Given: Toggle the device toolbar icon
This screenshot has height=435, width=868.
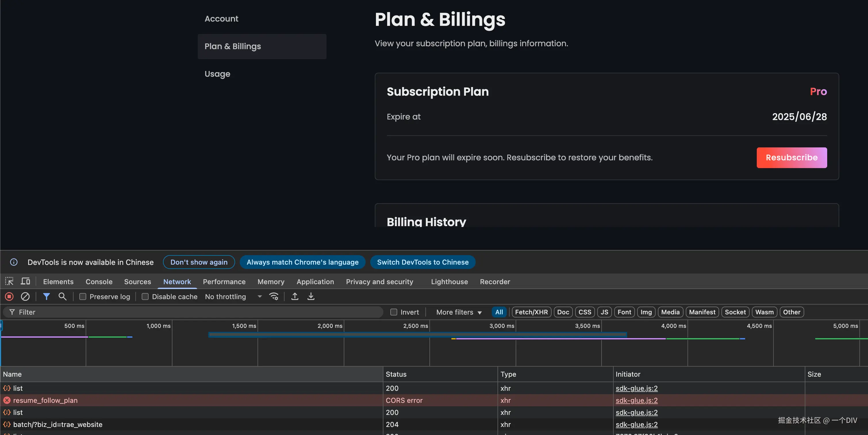Looking at the screenshot, I should click(25, 281).
